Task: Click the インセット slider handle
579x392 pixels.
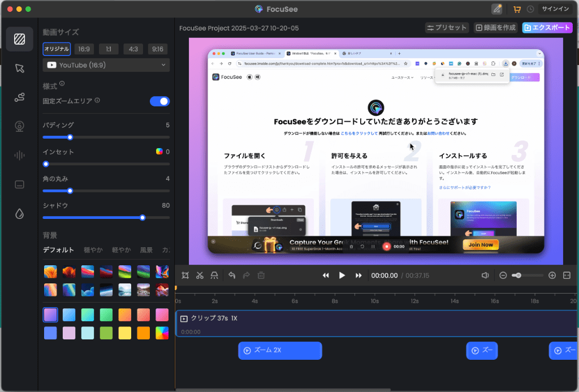Action: coord(46,164)
